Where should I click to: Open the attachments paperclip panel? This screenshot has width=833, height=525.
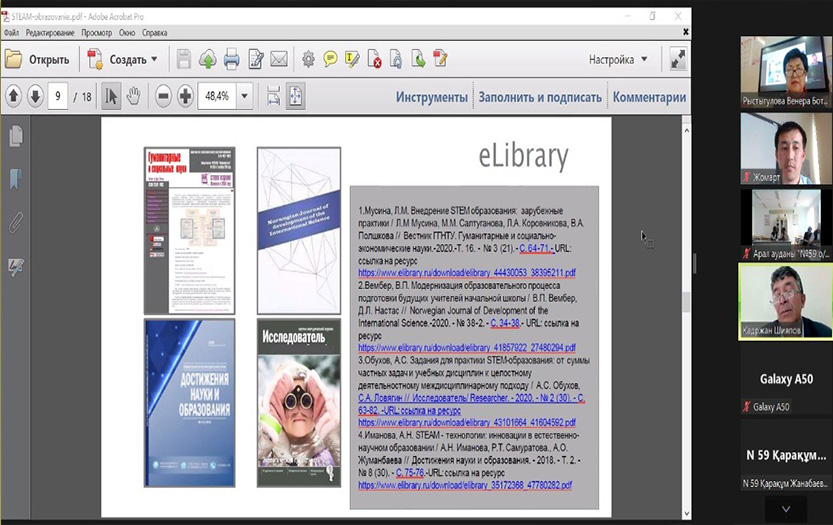[16, 222]
